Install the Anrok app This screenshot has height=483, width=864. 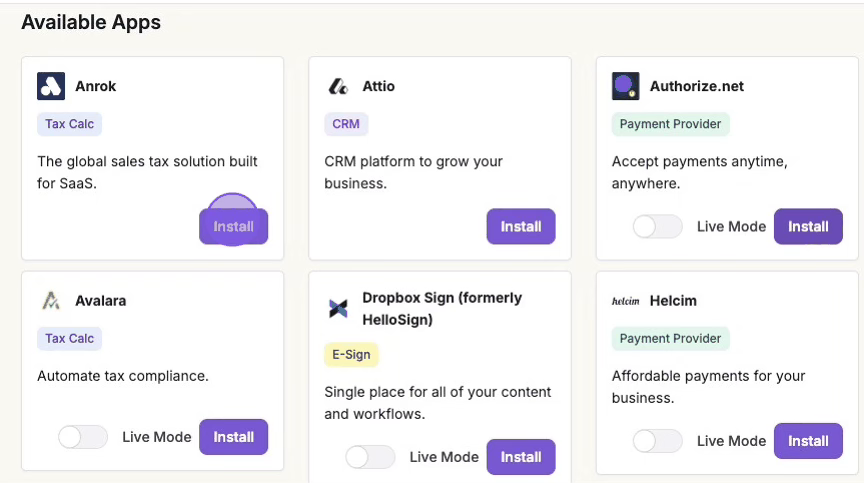click(x=234, y=226)
